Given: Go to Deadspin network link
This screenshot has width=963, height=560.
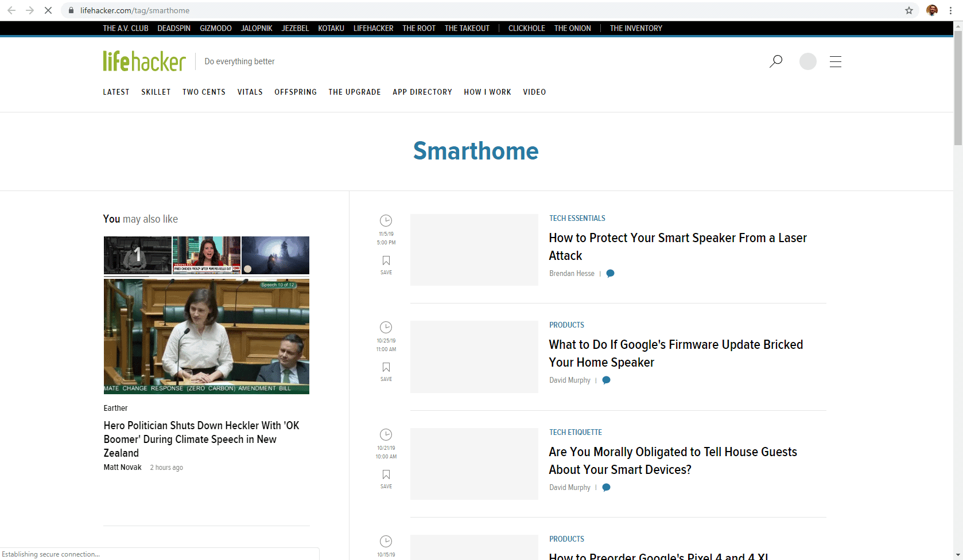Looking at the screenshot, I should (x=174, y=28).
